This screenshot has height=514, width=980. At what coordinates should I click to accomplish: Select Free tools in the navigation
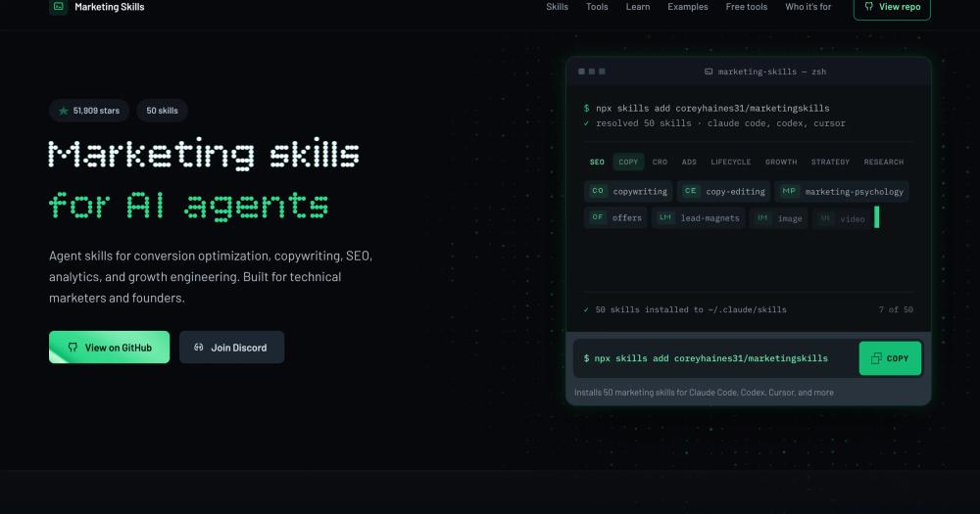coord(746,7)
